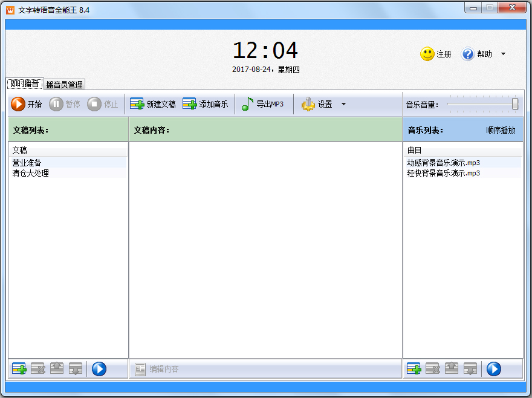This screenshot has width=532, height=398.
Task: Move script up in the 文稿列表 panel
Action: pyautogui.click(x=57, y=368)
